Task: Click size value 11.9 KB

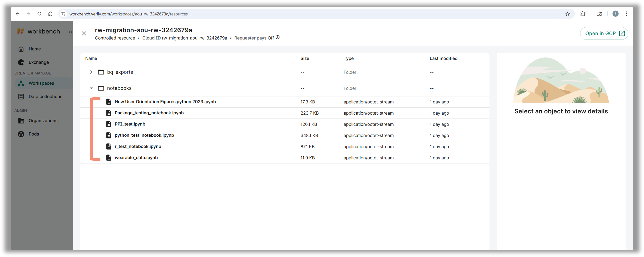Action: 307,158
